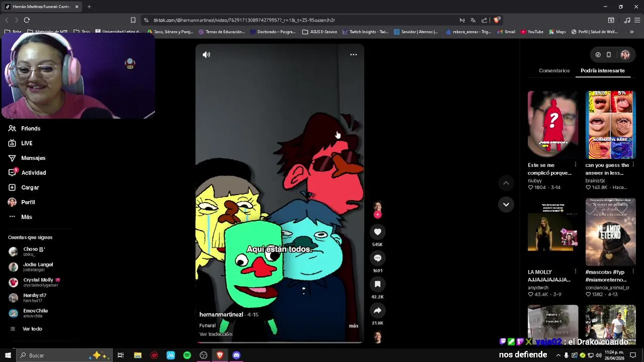This screenshot has width=644, height=362.
Task: Open comments via speech bubble icon
Action: pos(377,258)
